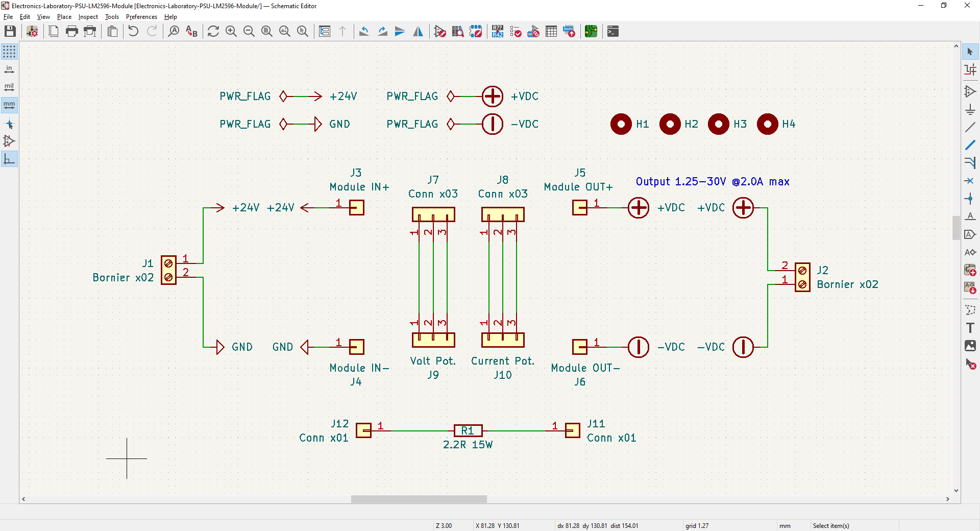The height and width of the screenshot is (531, 980).
Task: Zoom out with the minus magnifier
Action: point(249,31)
